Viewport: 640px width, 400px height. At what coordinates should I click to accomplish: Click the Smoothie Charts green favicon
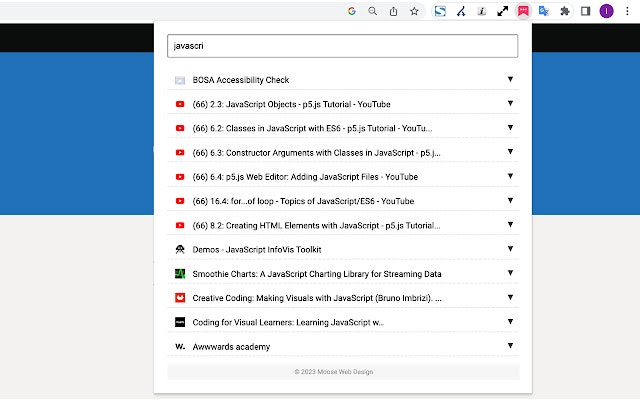tap(180, 273)
